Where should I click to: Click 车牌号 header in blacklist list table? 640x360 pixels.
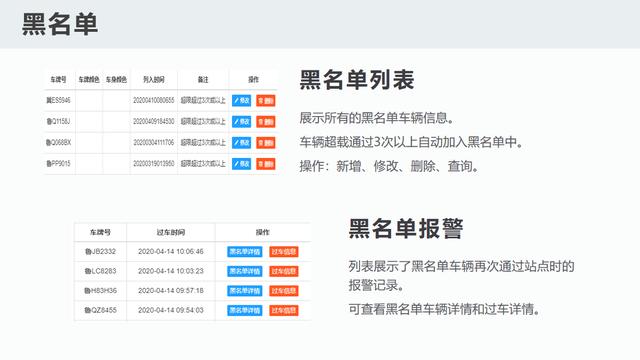click(58, 80)
